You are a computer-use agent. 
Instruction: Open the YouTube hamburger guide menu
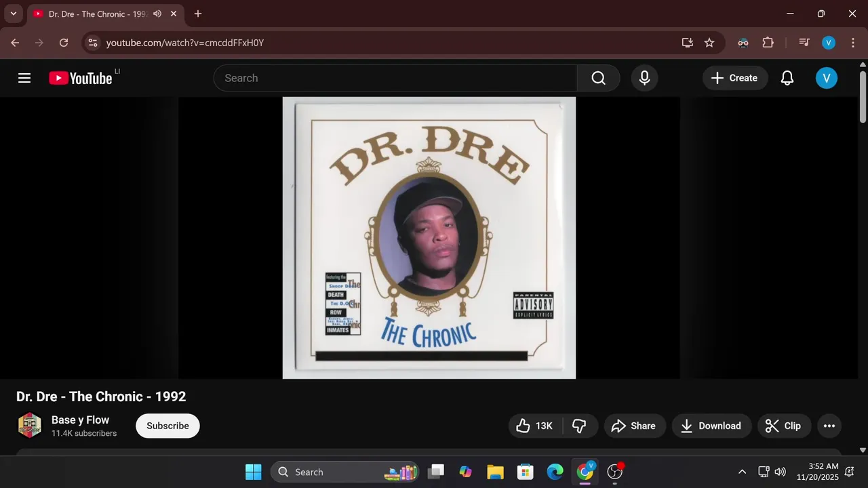coord(24,78)
